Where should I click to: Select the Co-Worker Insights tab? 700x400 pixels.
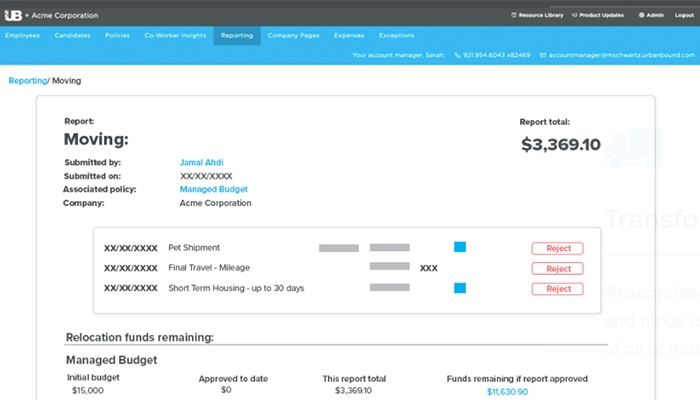(x=175, y=35)
